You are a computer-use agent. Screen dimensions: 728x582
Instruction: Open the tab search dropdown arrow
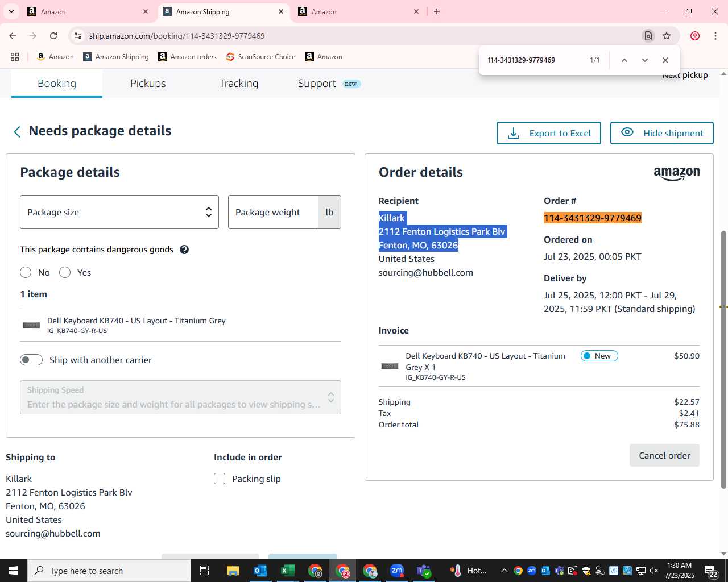(11, 11)
